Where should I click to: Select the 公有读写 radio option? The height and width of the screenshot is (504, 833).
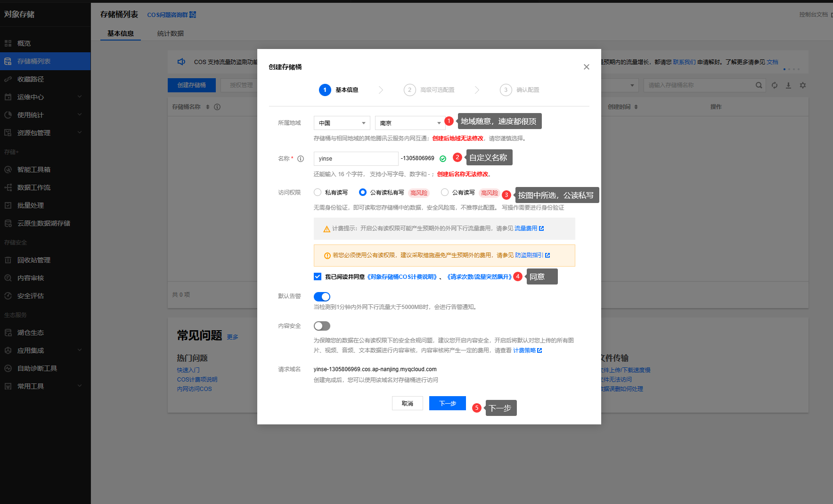coord(445,192)
